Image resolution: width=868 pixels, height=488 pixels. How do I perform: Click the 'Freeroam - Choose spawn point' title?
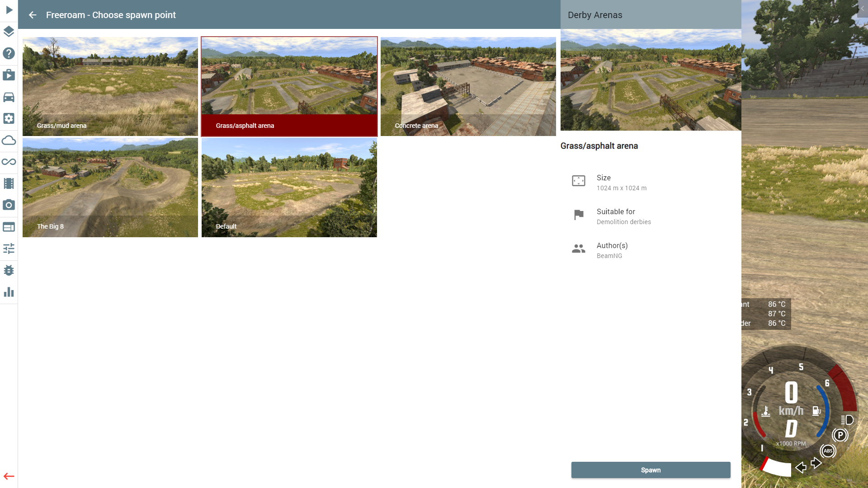(111, 15)
